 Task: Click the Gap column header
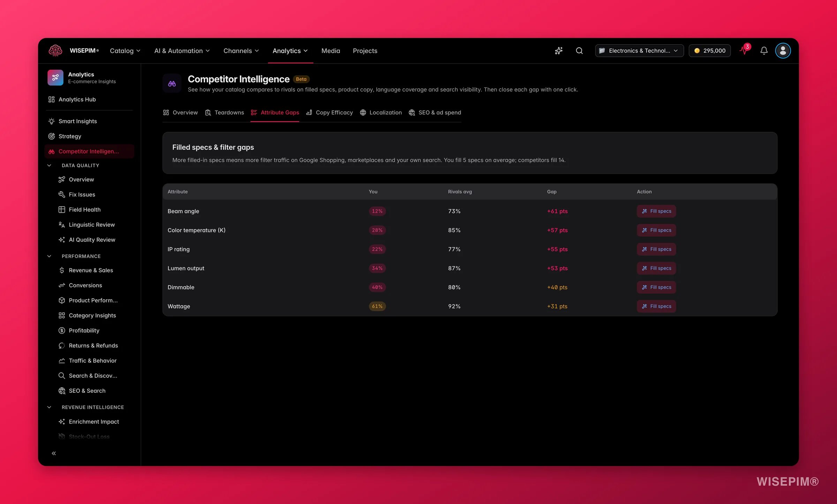(x=552, y=191)
